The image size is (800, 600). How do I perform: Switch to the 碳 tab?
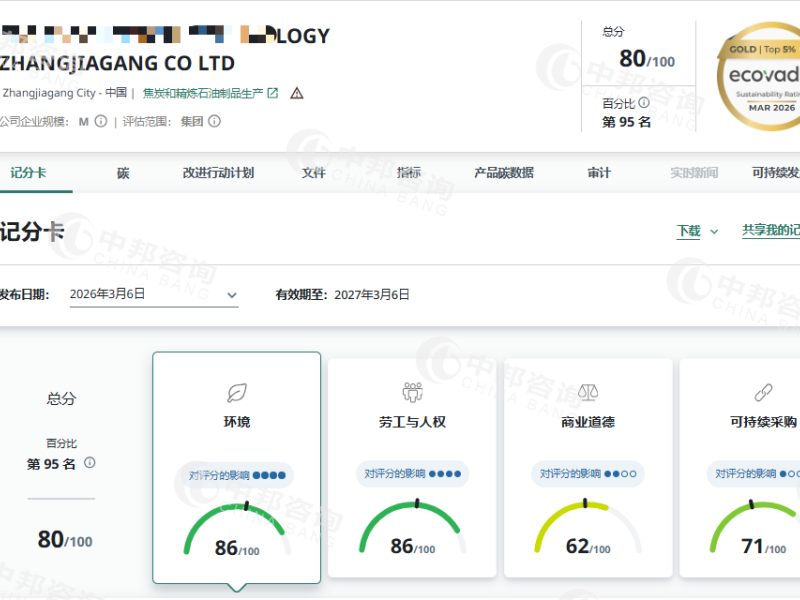click(x=123, y=173)
